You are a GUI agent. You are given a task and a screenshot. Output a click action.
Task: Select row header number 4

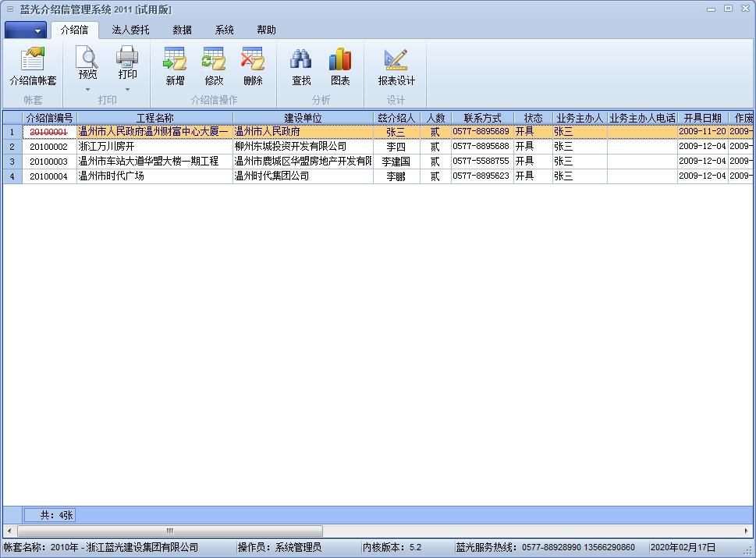12,176
